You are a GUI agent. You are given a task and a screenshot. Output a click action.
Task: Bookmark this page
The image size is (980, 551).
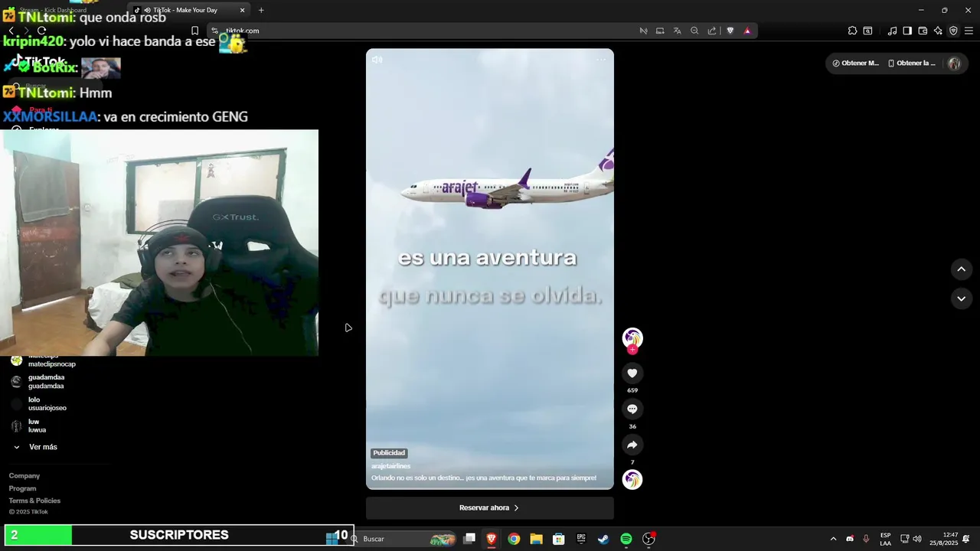[194, 31]
